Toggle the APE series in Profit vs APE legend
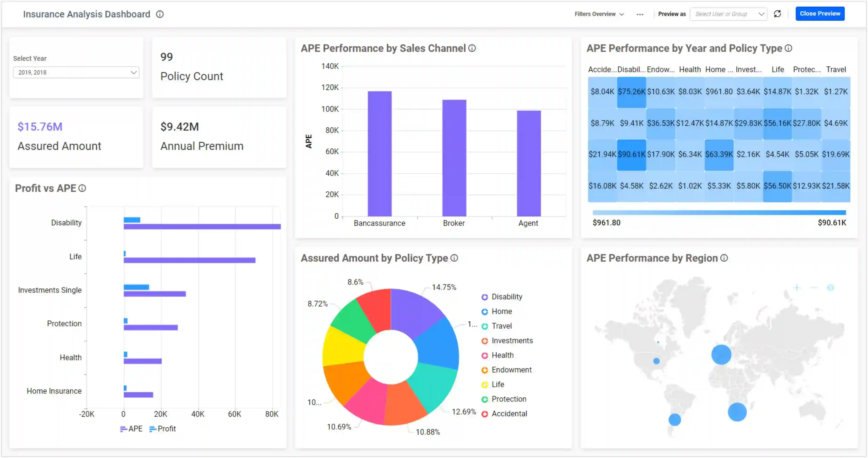 pos(131,429)
